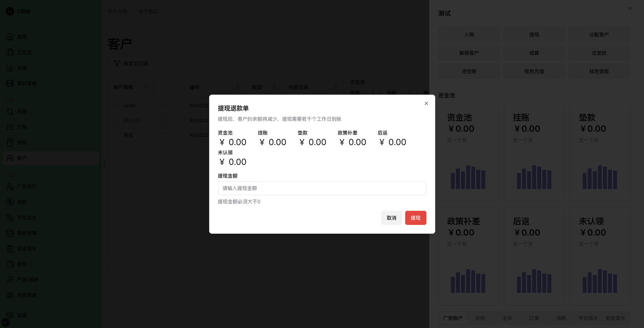Click the red 提现 button in the dialog
The width and height of the screenshot is (644, 328).
415,218
